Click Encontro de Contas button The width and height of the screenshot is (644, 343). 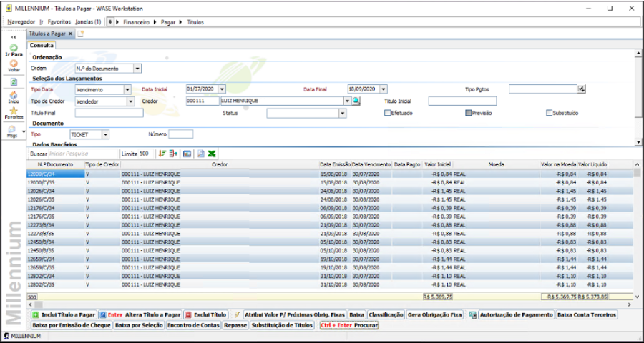click(193, 325)
